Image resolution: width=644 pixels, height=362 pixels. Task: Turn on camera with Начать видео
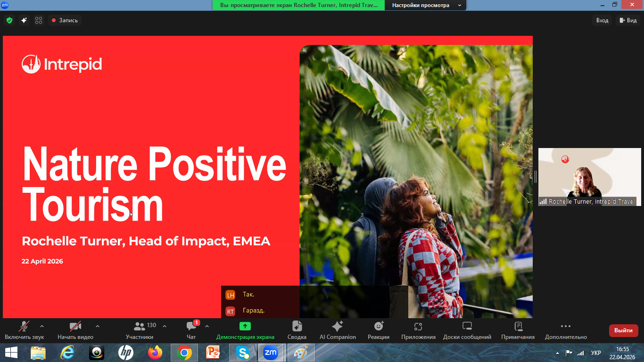(x=75, y=330)
